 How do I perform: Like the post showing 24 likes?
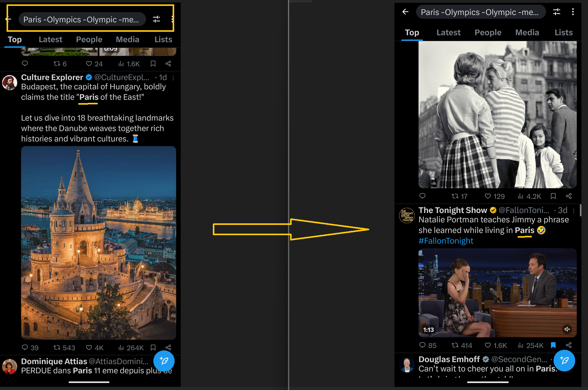tap(94, 64)
